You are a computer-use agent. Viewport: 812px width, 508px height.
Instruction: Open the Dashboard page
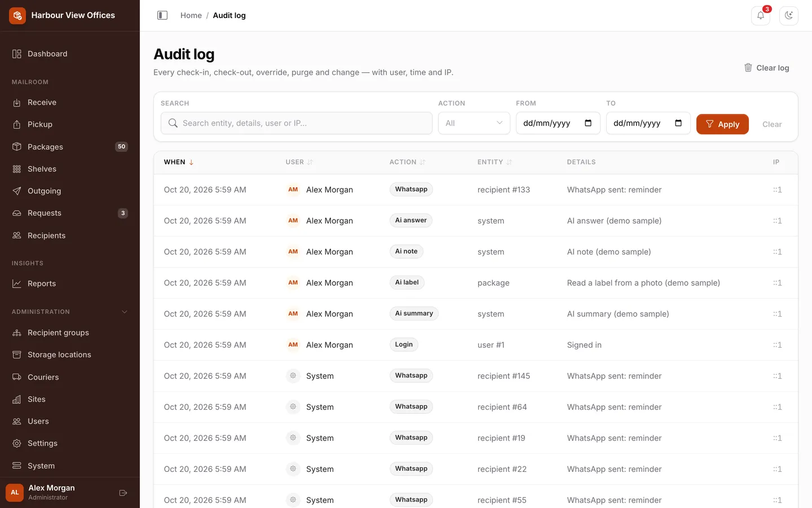(x=70, y=54)
